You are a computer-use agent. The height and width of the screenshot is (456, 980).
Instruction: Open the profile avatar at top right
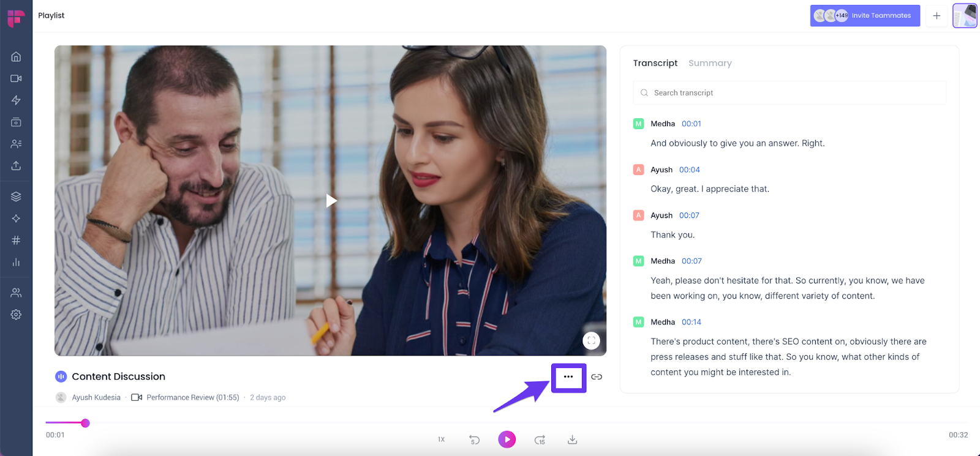965,16
